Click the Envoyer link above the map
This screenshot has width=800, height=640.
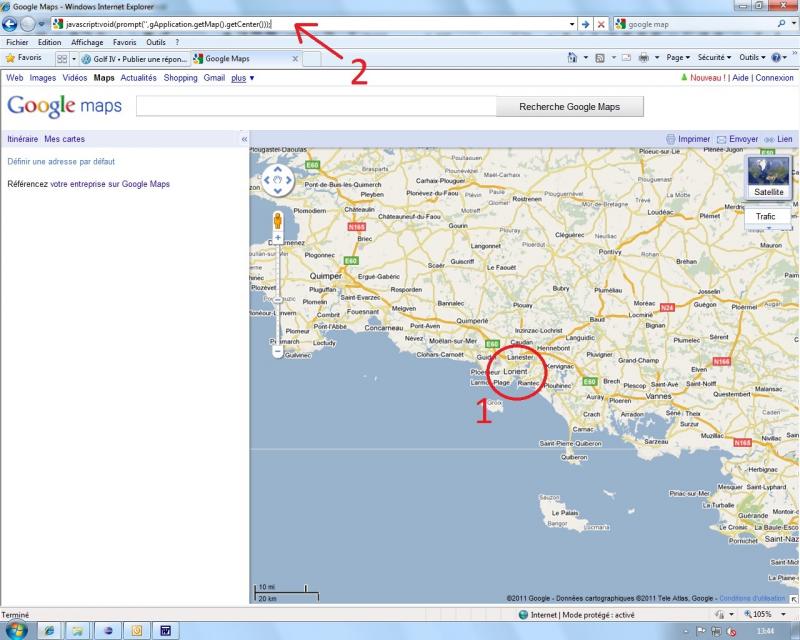[x=743, y=139]
